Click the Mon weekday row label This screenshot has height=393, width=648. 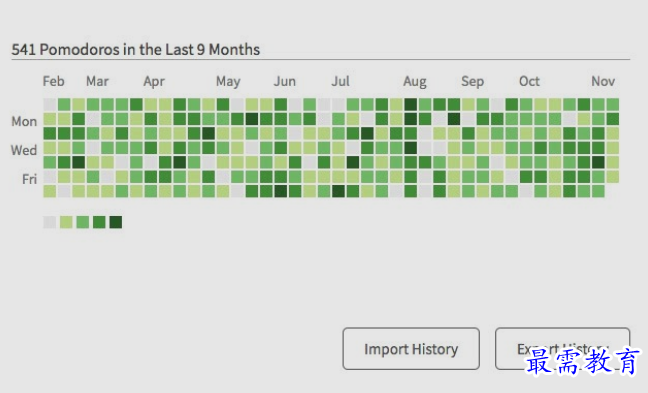coord(24,121)
